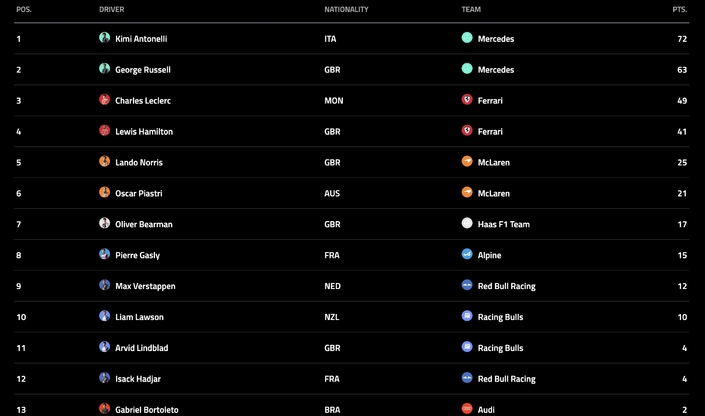Click the Audi team logo icon

[467, 408]
